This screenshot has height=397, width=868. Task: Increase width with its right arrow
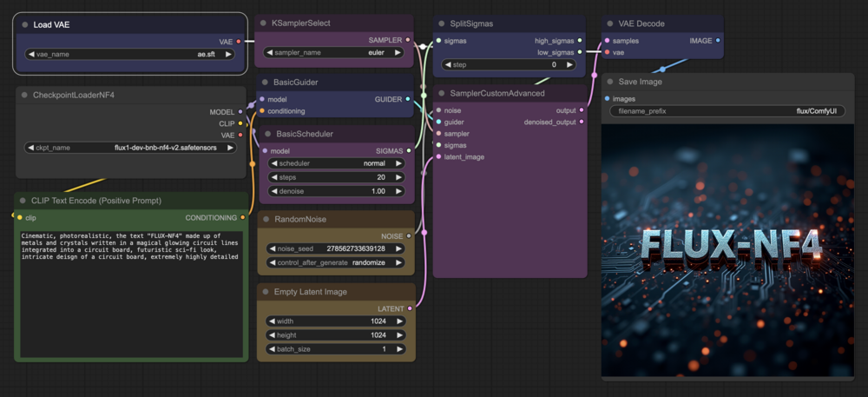pyautogui.click(x=398, y=321)
